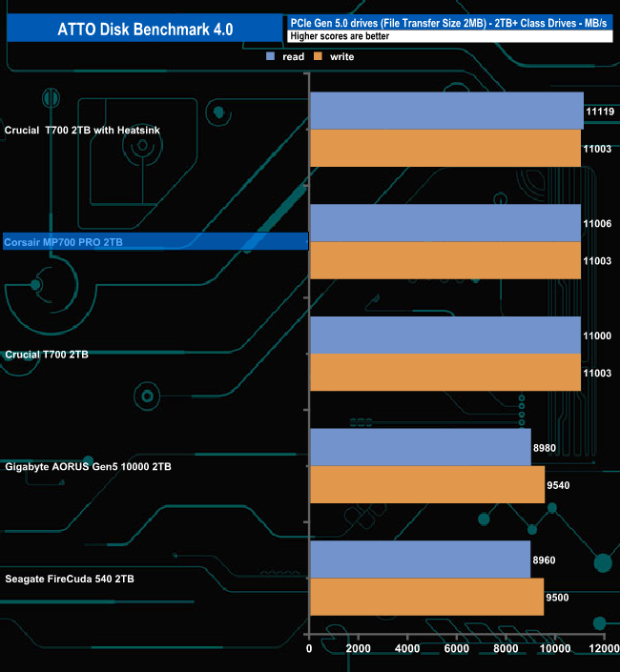Click Corsair MP700 PRO write bar
The width and height of the screenshot is (620, 672).
tap(445, 260)
